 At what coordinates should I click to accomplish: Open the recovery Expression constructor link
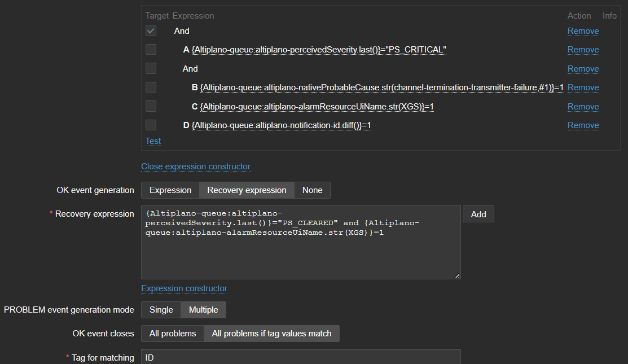(x=184, y=288)
